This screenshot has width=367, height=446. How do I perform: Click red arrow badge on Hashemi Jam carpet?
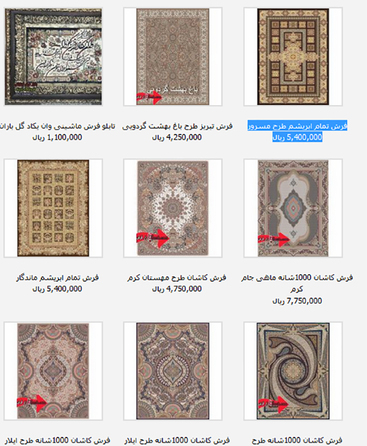[x=273, y=239]
